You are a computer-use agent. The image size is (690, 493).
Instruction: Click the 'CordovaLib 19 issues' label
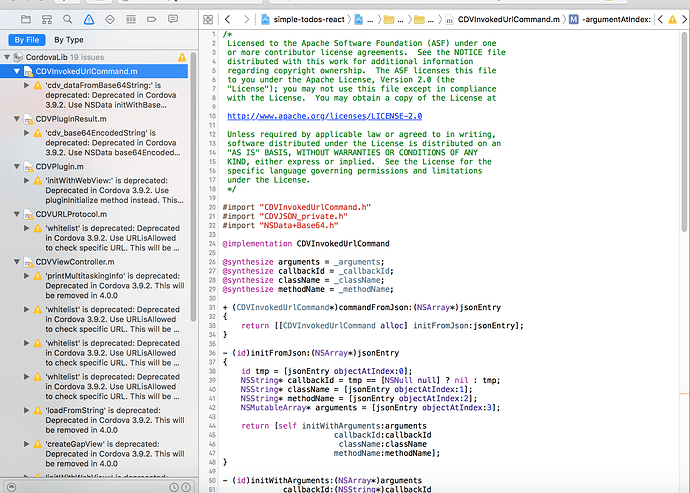[65, 57]
